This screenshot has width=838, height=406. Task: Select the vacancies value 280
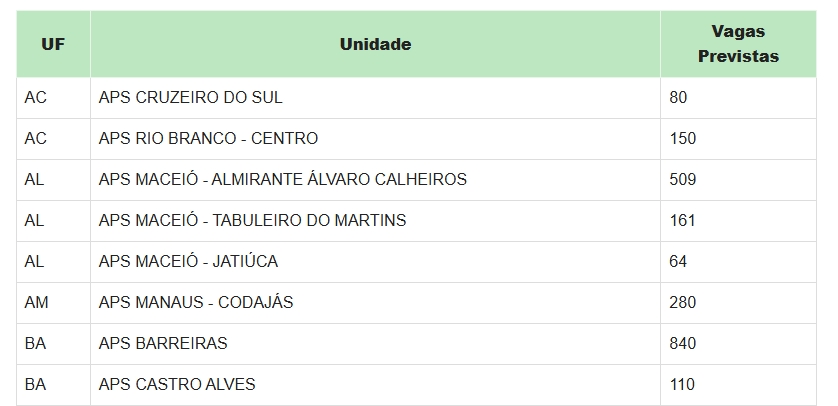[x=683, y=302]
